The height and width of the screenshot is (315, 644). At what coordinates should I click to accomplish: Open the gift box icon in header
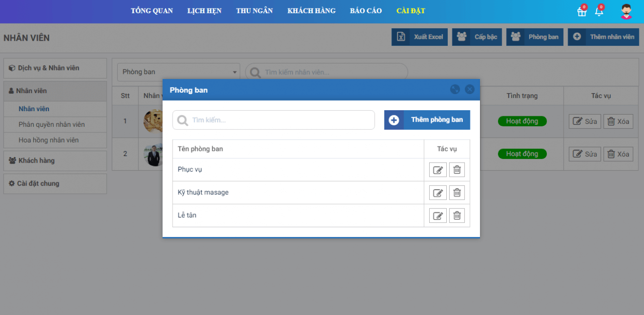pyautogui.click(x=582, y=12)
